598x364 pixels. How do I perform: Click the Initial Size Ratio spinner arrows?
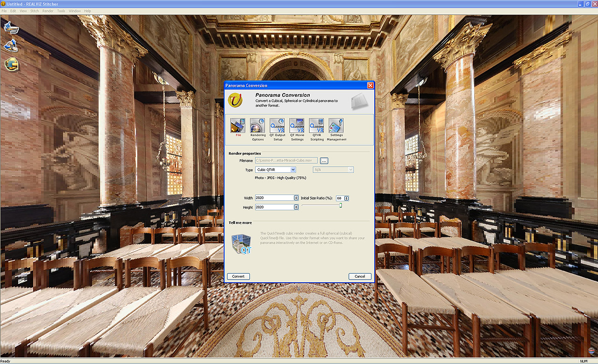tap(346, 198)
